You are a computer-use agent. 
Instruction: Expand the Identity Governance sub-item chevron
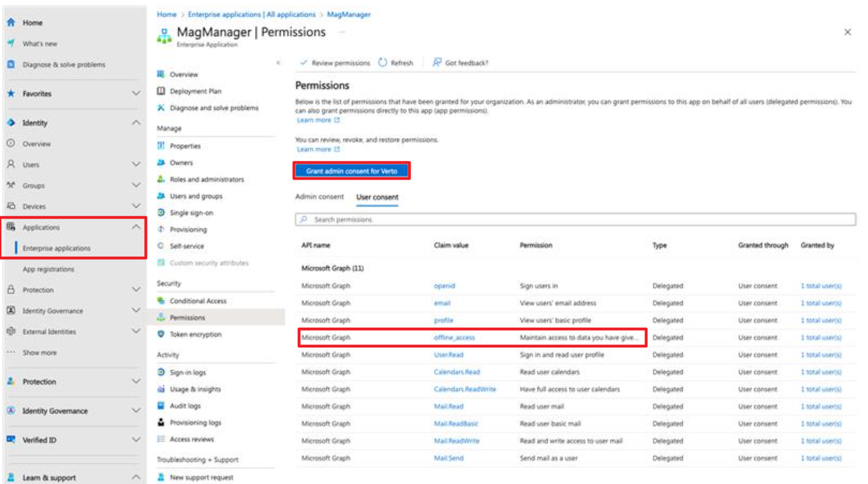pyautogui.click(x=136, y=311)
